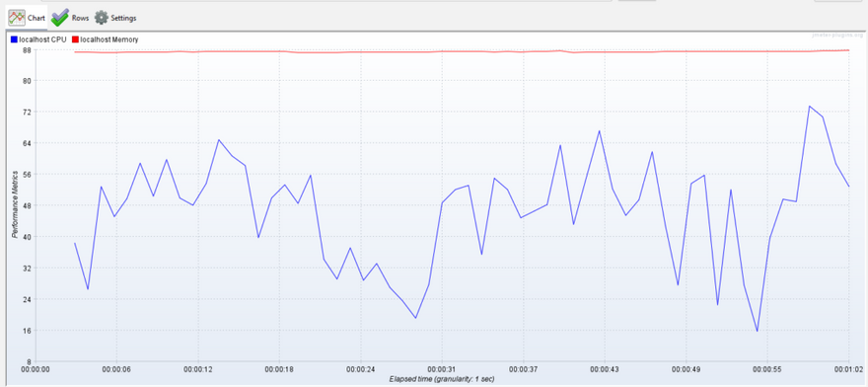Click the 00:00:31 time axis label

click(442, 368)
